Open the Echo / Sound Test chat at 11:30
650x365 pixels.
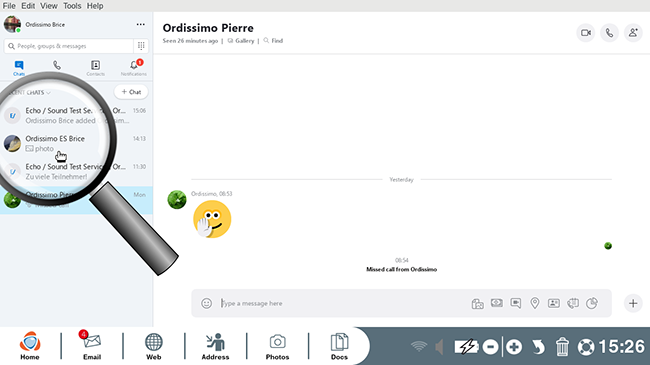click(x=76, y=171)
